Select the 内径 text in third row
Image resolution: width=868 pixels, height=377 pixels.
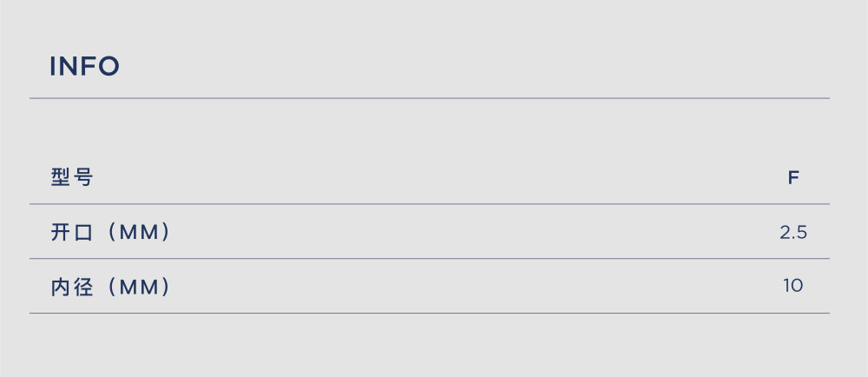72,287
